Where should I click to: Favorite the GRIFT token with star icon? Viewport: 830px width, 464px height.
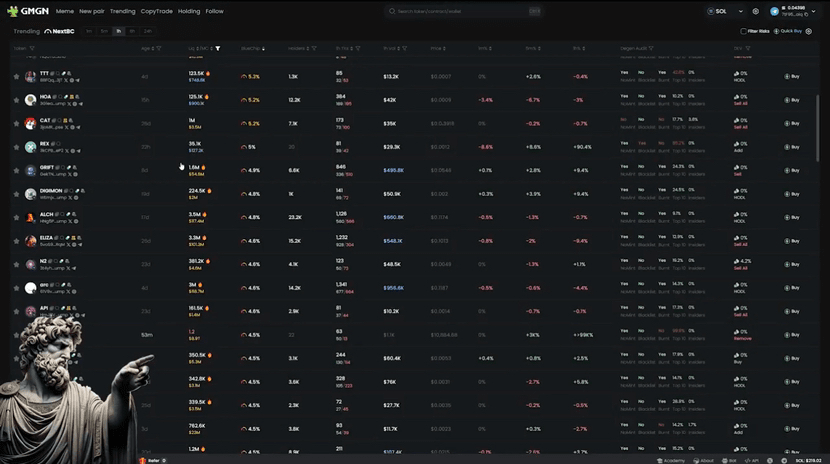coord(16,169)
